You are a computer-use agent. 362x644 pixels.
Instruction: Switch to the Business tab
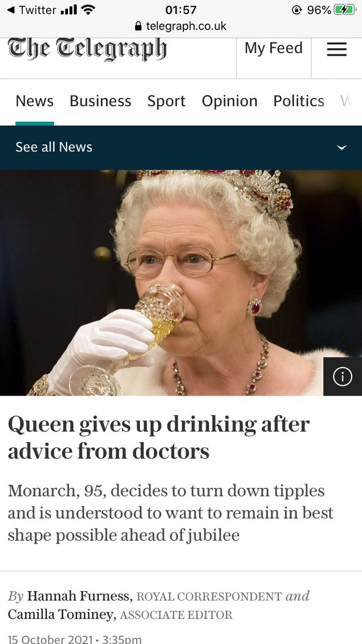pos(100,101)
